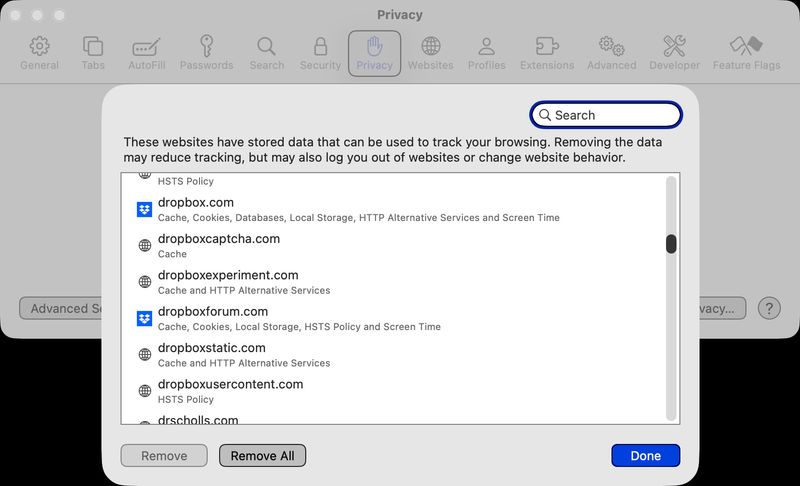Click the help question mark button
This screenshot has width=800, height=486.
(769, 308)
